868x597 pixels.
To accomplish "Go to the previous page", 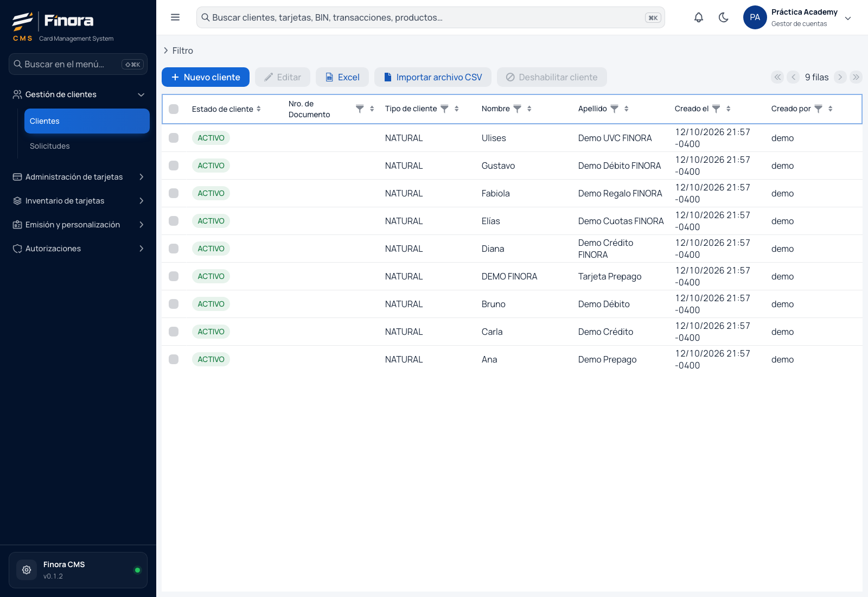I will [793, 77].
